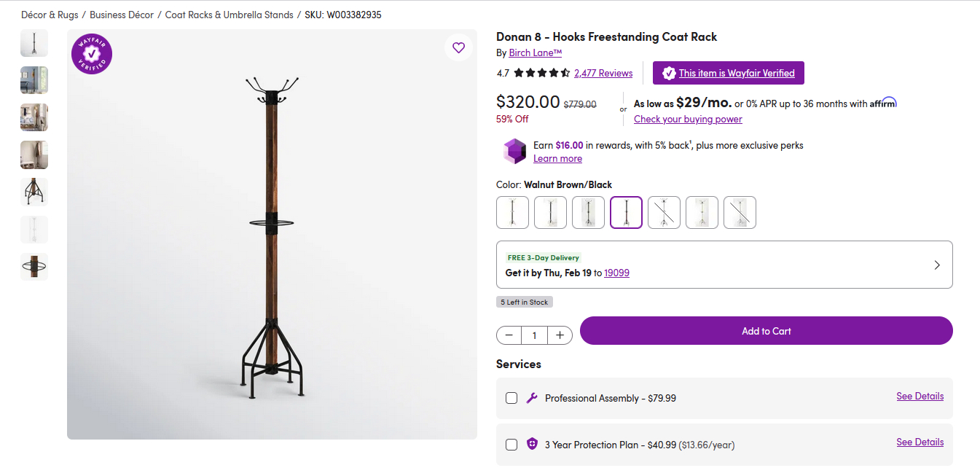Decrease quantity with the minus icon
Viewport: 980px width, 476px height.
click(x=509, y=335)
